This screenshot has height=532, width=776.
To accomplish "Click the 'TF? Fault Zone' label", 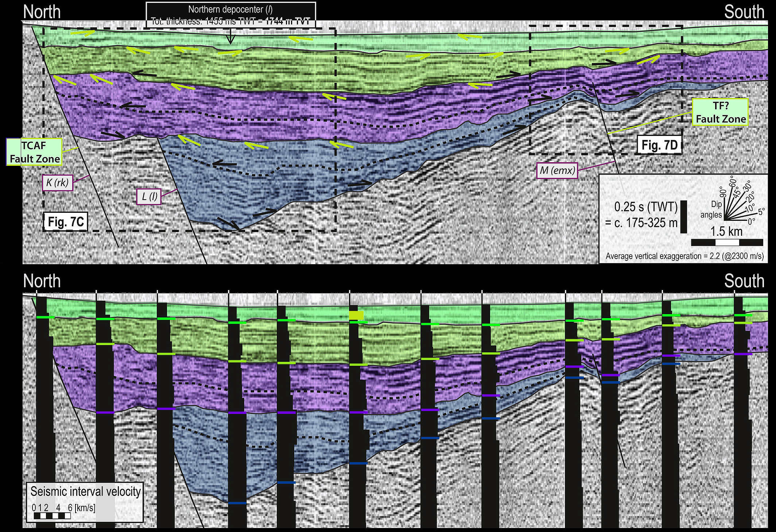I will pos(721,112).
